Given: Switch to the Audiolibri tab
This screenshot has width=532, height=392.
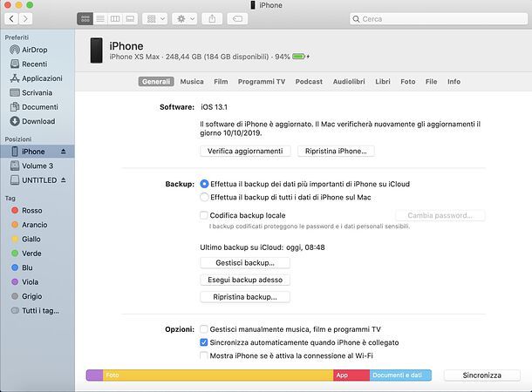Looking at the screenshot, I should click(x=349, y=82).
